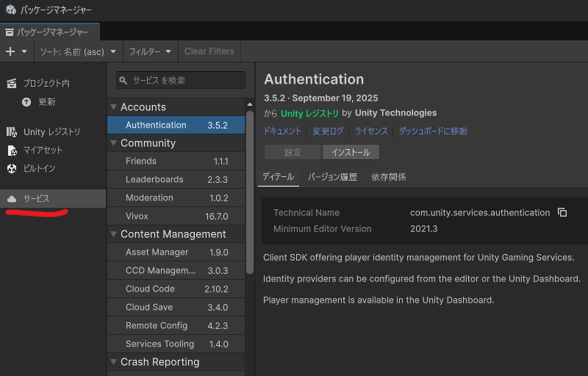Select the マイアセット sidebar icon
Screen dimensions: 588x376
[x=11, y=151]
